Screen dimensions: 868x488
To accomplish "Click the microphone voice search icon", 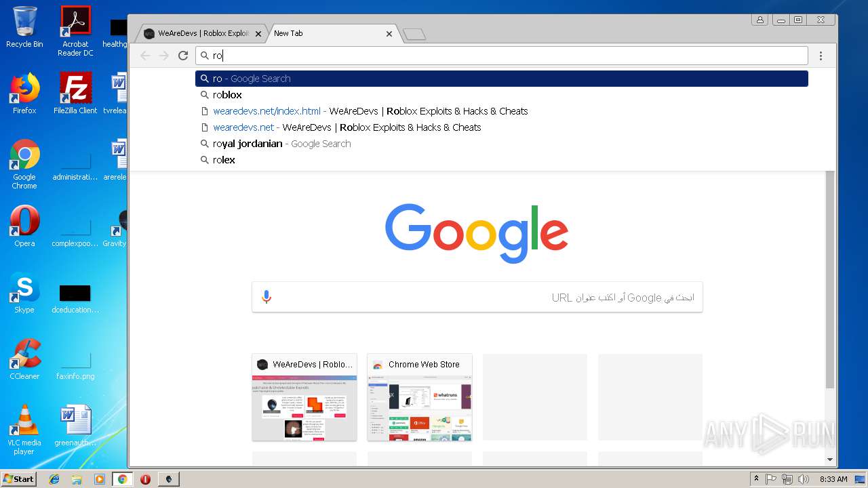I will 267,297.
